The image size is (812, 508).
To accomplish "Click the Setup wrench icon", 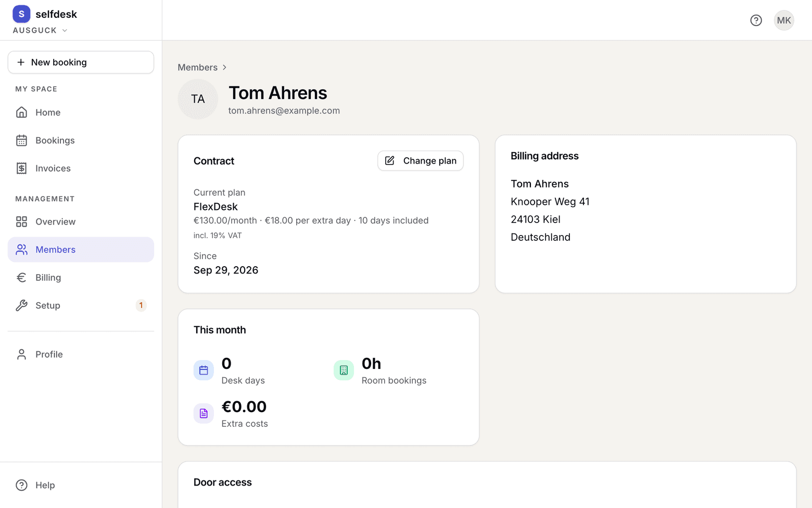I will 21,305.
